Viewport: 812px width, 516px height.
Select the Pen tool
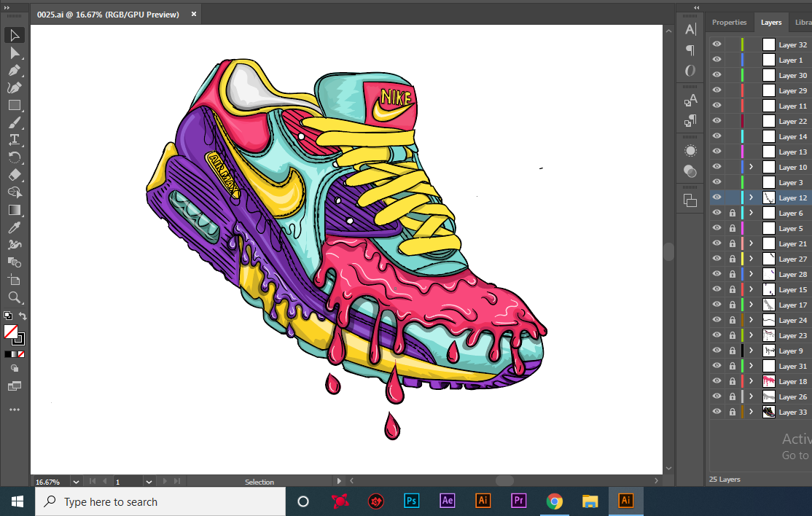(x=14, y=71)
